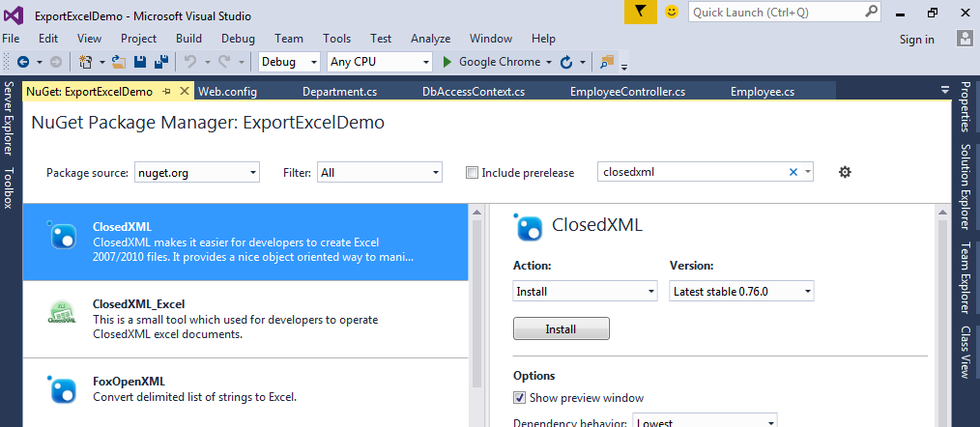Open the File menu

coord(11,39)
